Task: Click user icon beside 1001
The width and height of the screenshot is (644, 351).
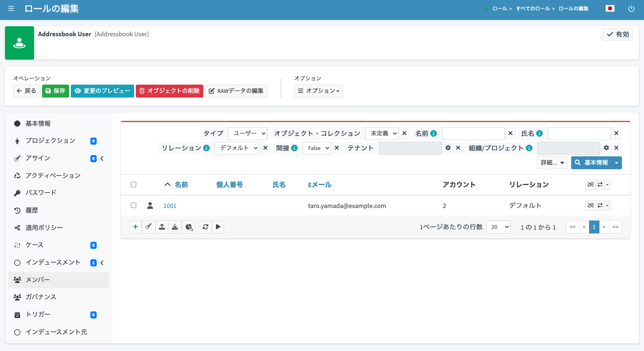Action: click(150, 206)
